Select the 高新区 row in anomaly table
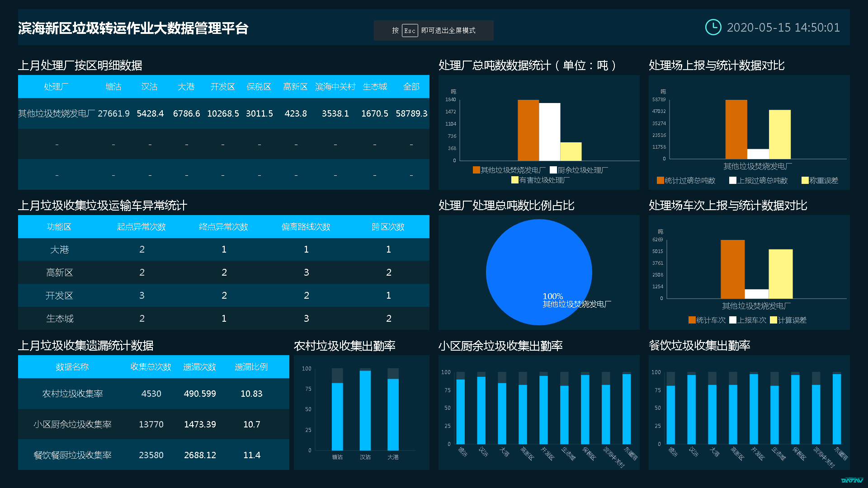The height and width of the screenshot is (488, 868). (x=60, y=272)
